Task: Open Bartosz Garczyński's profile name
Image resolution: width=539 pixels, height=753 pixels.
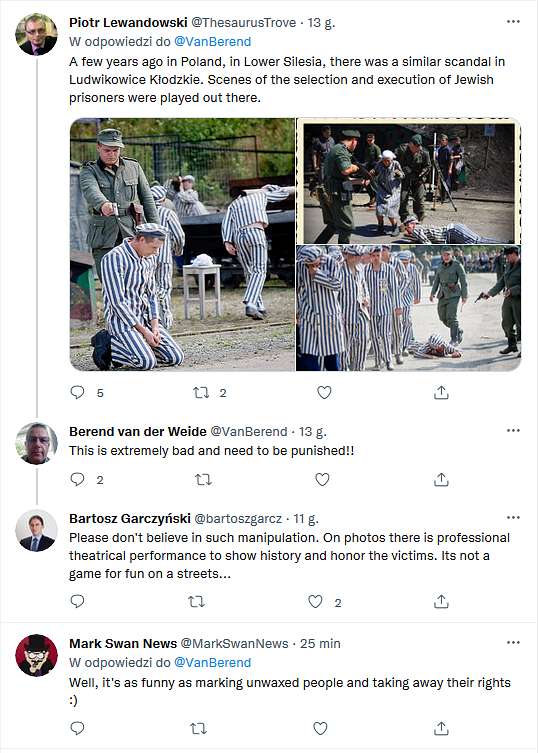Action: [130, 519]
